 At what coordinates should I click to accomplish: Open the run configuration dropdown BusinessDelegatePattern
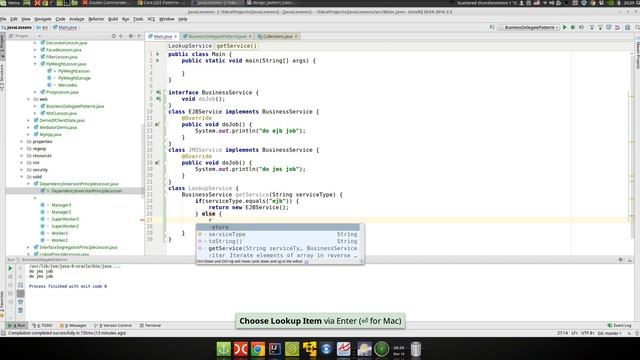(529, 27)
